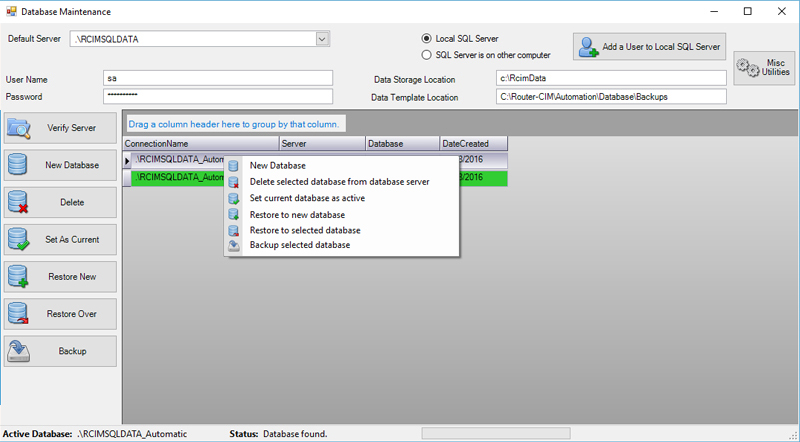Choose Set current database as active
Viewport: 800px width, 442px height.
point(306,198)
